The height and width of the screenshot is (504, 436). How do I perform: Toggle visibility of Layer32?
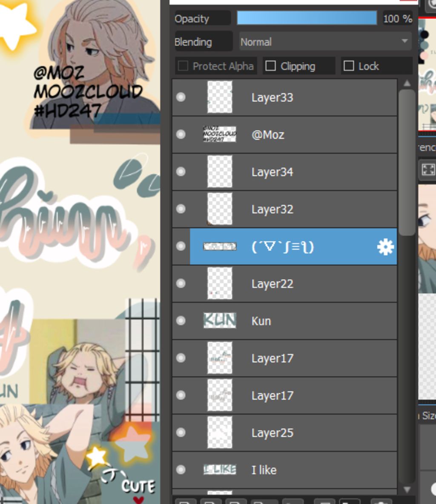[x=181, y=209]
